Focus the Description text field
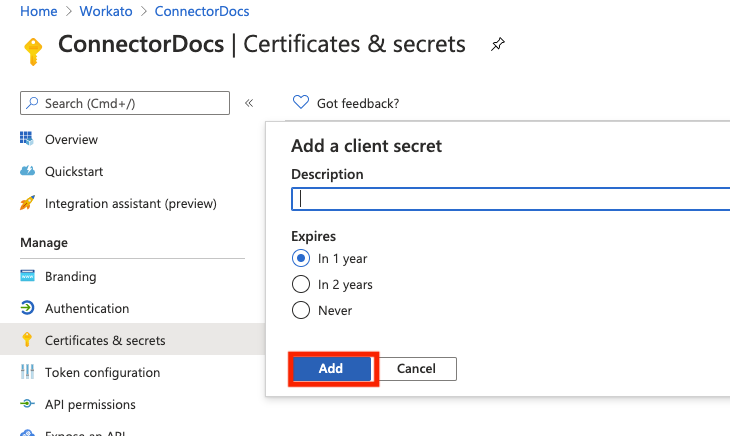The height and width of the screenshot is (436, 730). click(512, 199)
